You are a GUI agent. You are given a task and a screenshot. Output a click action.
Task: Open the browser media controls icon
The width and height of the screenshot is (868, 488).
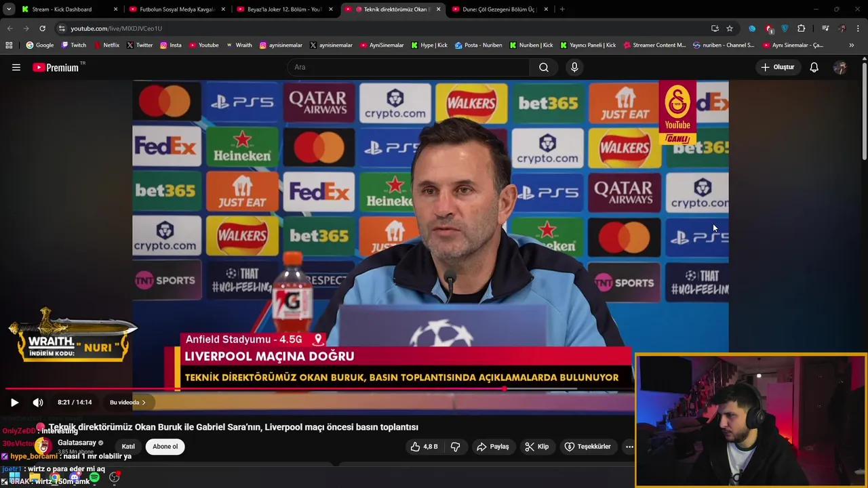[x=825, y=28]
